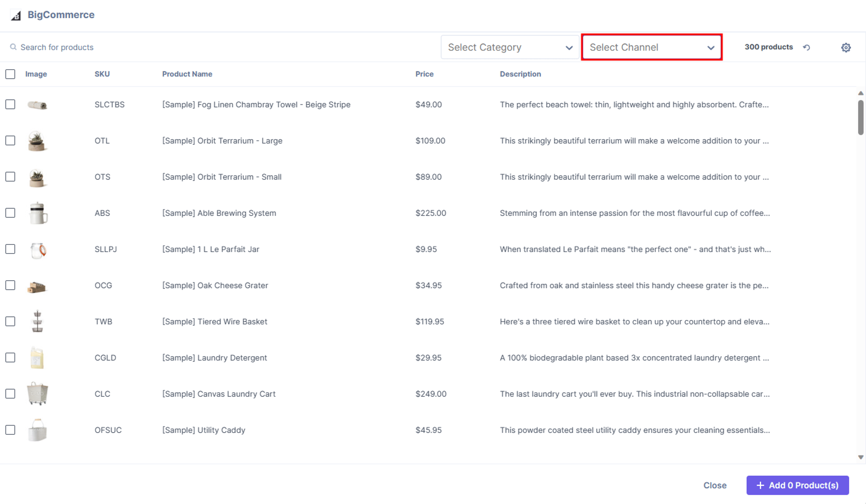This screenshot has height=504, width=866.
Task: Click SKU cell OFSUC
Action: (108, 430)
